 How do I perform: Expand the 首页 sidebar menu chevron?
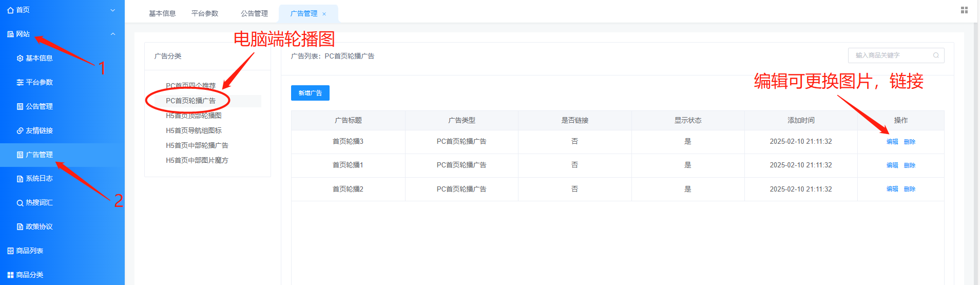(x=113, y=10)
